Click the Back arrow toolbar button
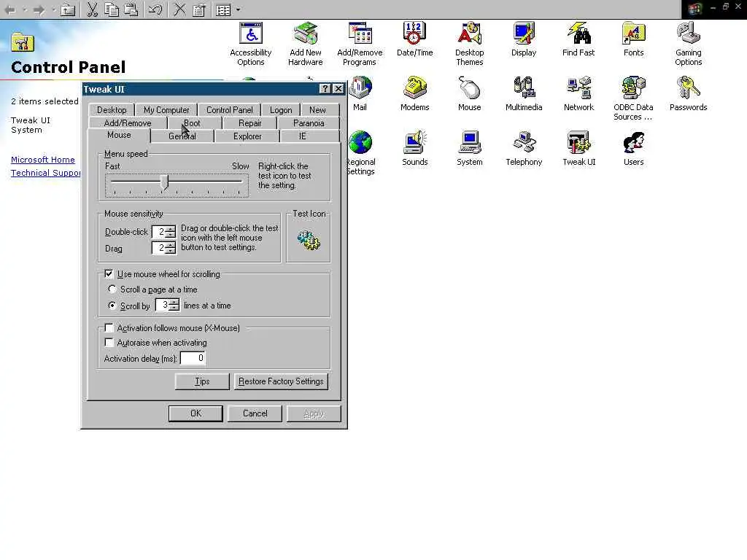 click(10, 9)
